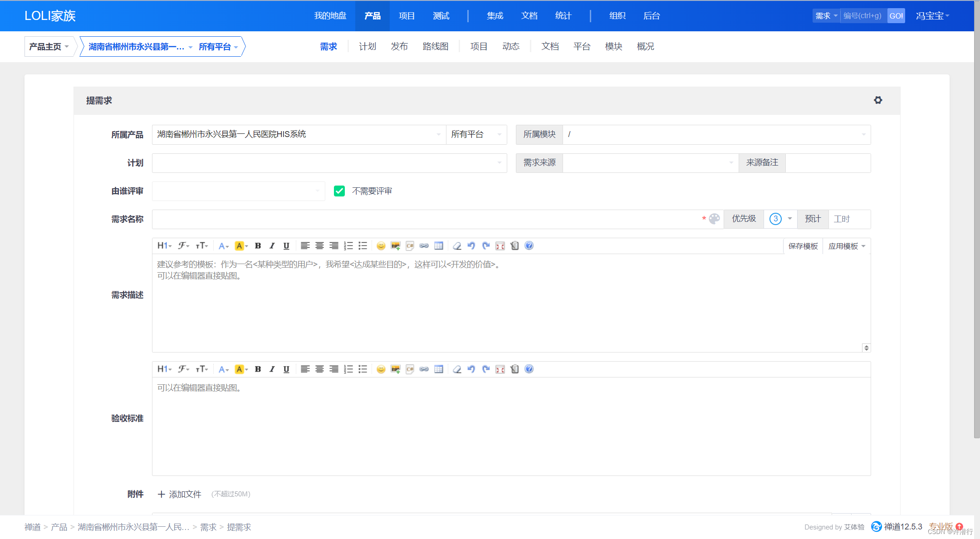This screenshot has width=980, height=539.
Task: Click Bold in the 需求描述 editor toolbar
Action: point(258,245)
